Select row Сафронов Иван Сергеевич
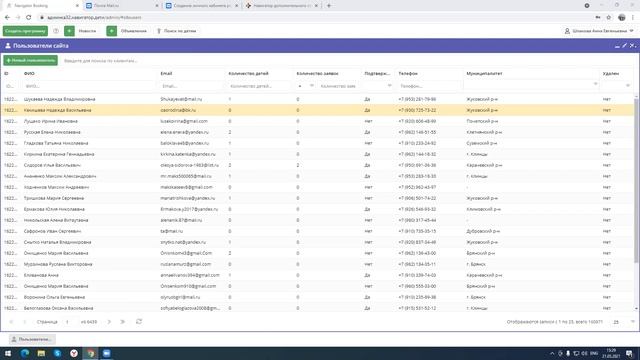The image size is (640, 360). [x=318, y=231]
